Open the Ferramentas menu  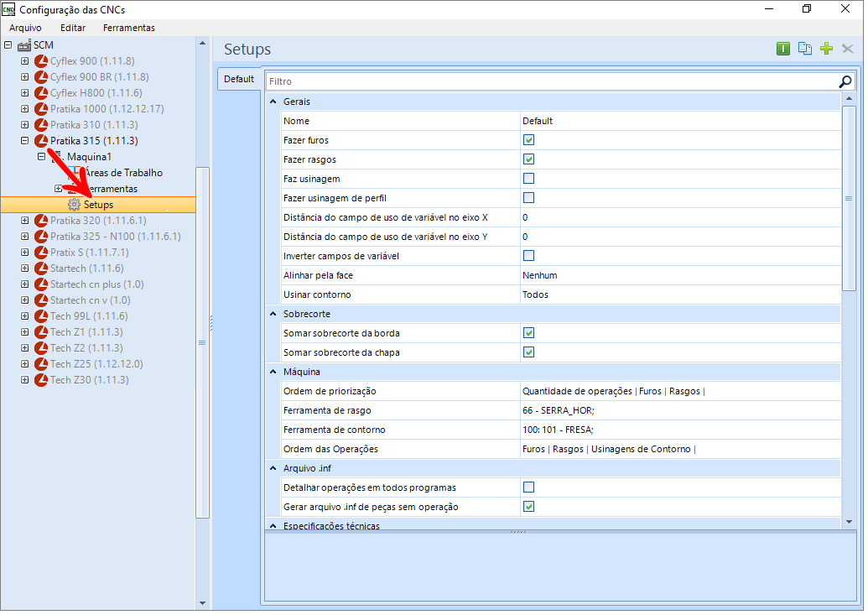[x=129, y=28]
